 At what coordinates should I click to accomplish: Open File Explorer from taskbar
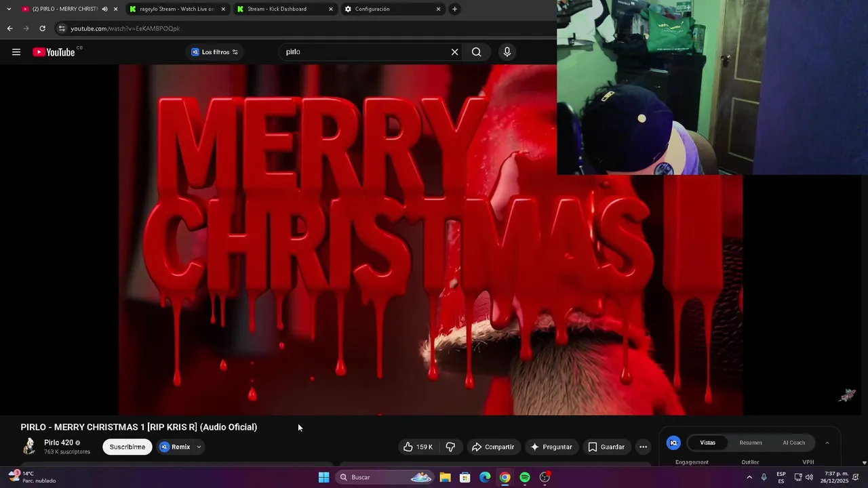(445, 477)
